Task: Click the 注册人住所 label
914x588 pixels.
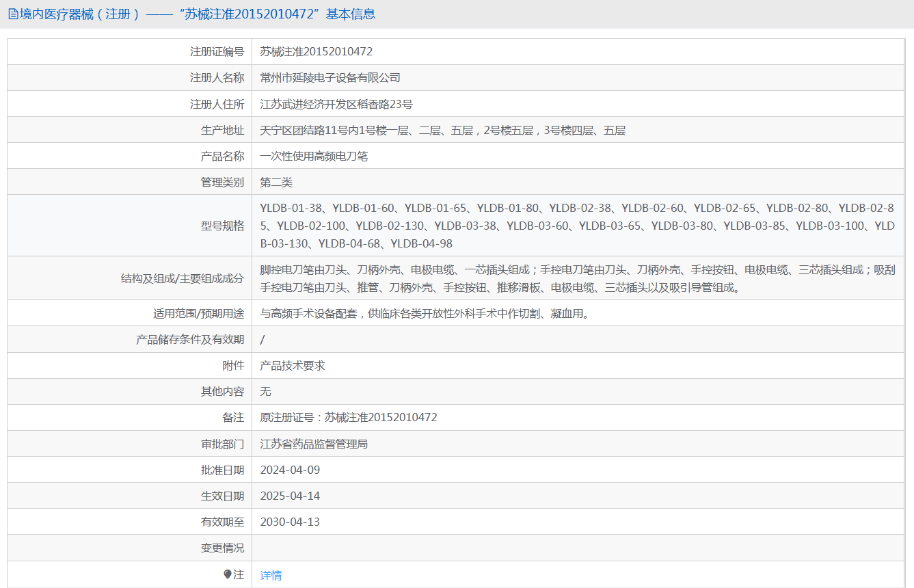Action: (x=217, y=104)
